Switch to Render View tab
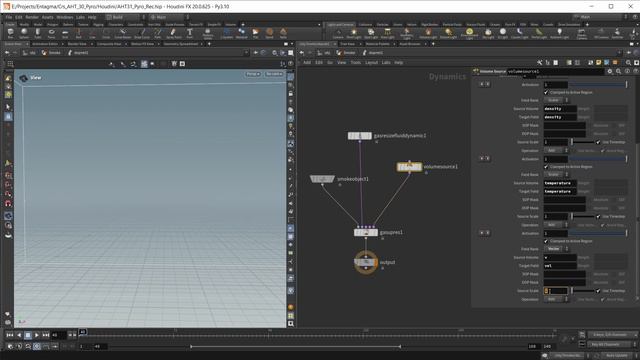The width and height of the screenshot is (640, 360). [x=77, y=44]
